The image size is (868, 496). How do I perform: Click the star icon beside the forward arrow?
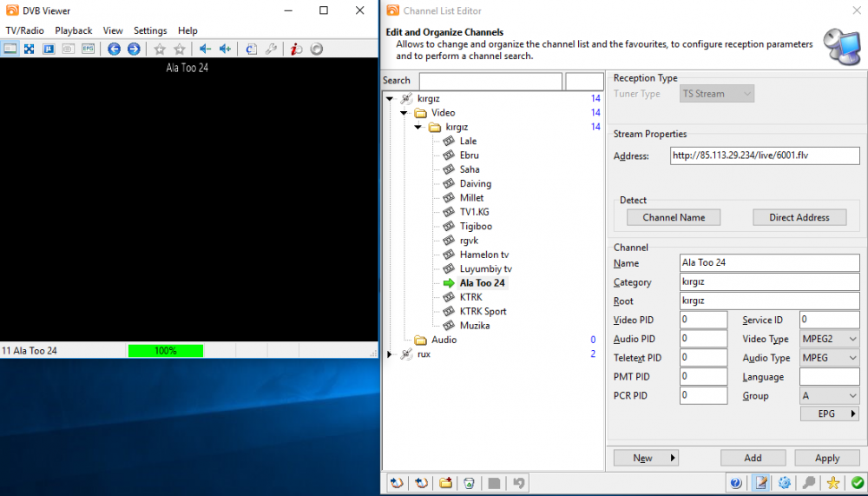(160, 50)
